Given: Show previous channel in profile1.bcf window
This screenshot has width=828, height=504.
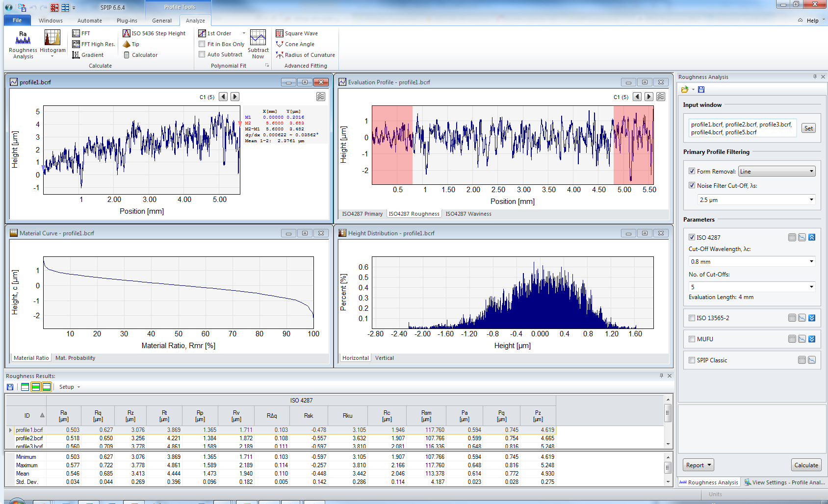Looking at the screenshot, I should [223, 97].
